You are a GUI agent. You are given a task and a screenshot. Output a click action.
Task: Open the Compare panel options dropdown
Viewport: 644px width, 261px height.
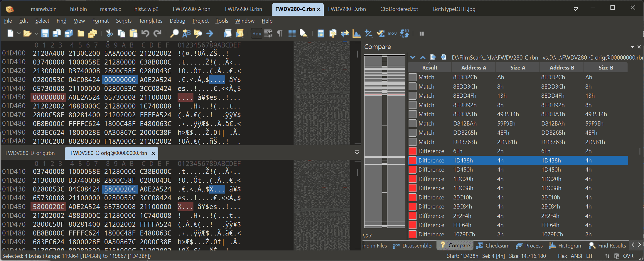tap(632, 47)
